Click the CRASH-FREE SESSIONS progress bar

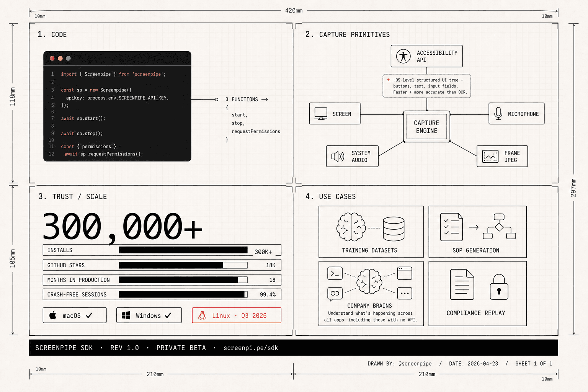coord(183,294)
